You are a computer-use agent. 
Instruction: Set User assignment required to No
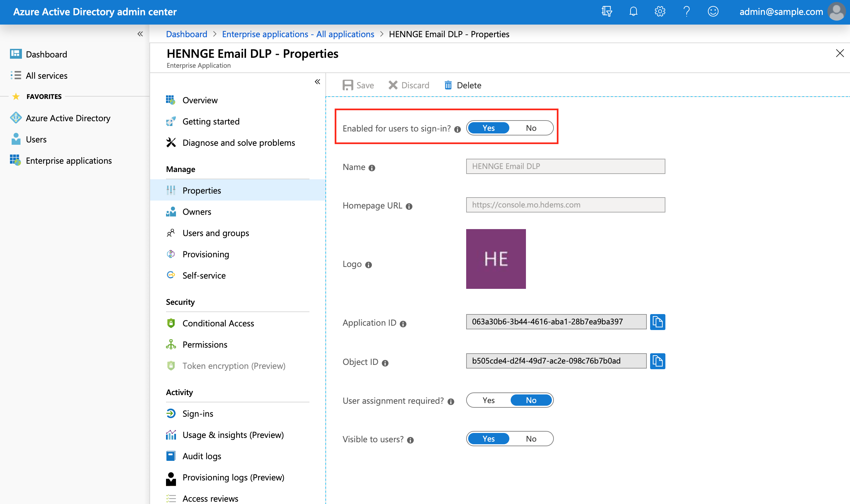coord(531,400)
